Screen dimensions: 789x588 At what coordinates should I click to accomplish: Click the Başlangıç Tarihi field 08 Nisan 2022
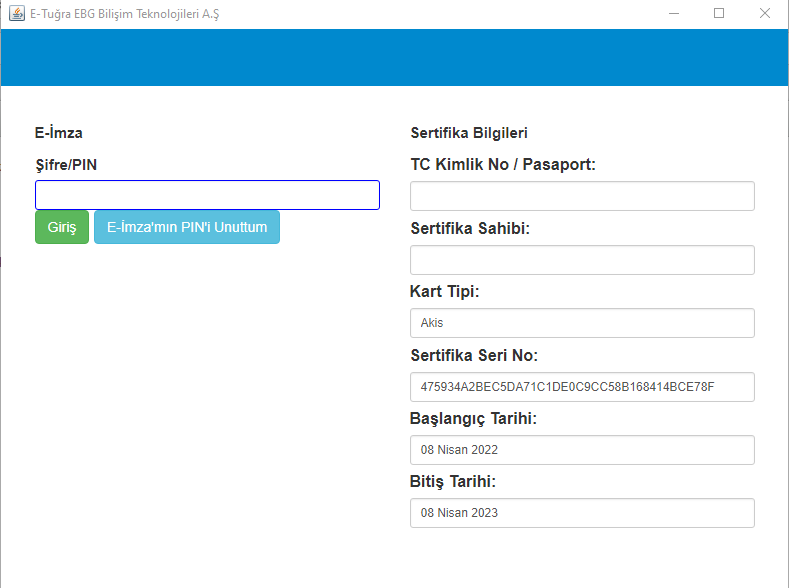(582, 450)
